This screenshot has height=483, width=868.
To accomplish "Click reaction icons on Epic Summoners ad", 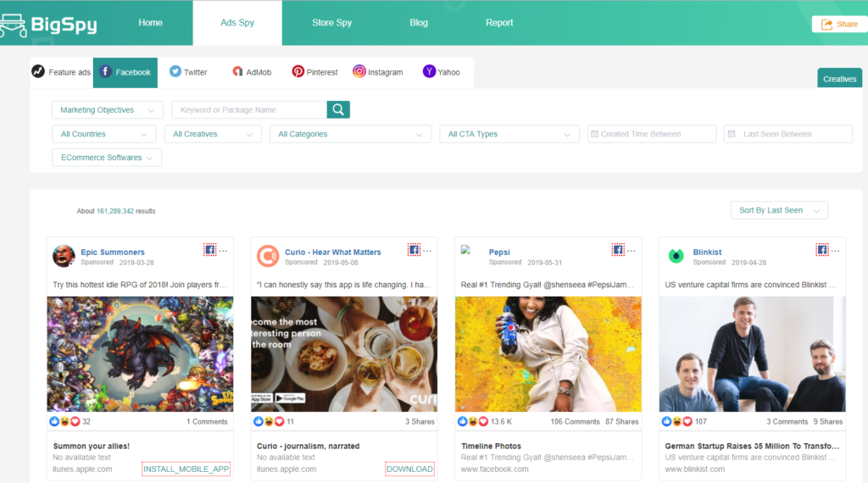I will pos(64,422).
